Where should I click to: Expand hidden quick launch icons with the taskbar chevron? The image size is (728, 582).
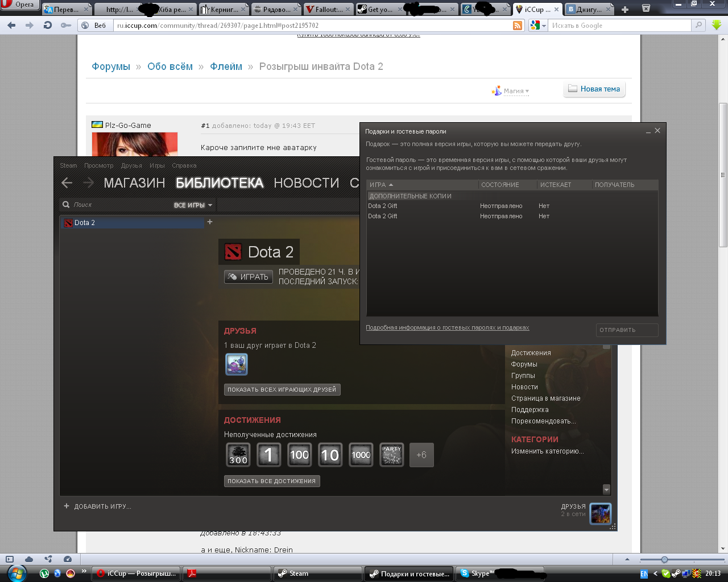[x=84, y=571]
